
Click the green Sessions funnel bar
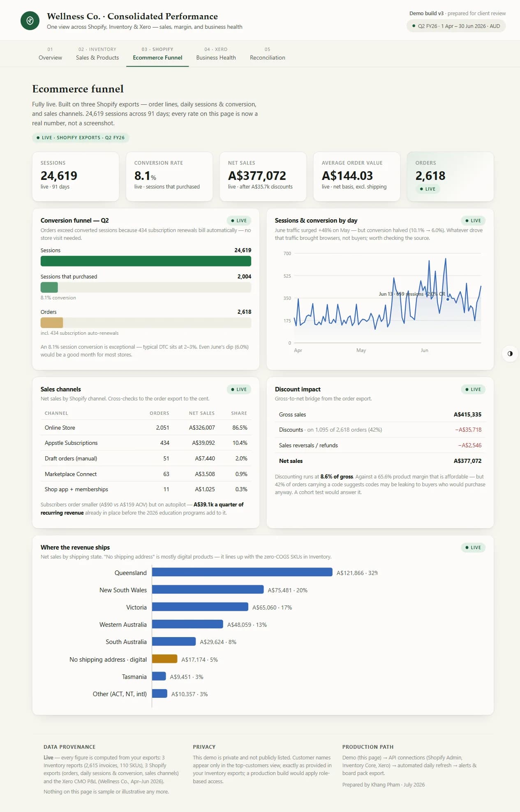click(146, 261)
